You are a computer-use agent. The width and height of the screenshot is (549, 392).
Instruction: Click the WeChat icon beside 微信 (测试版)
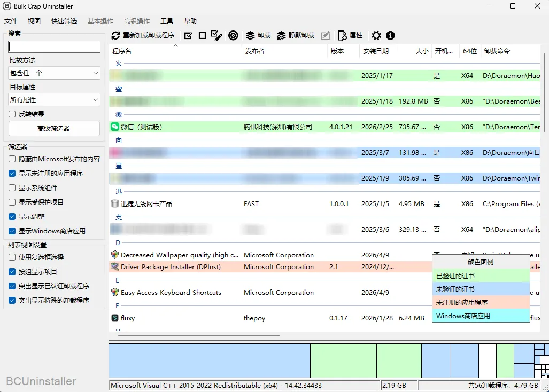115,127
